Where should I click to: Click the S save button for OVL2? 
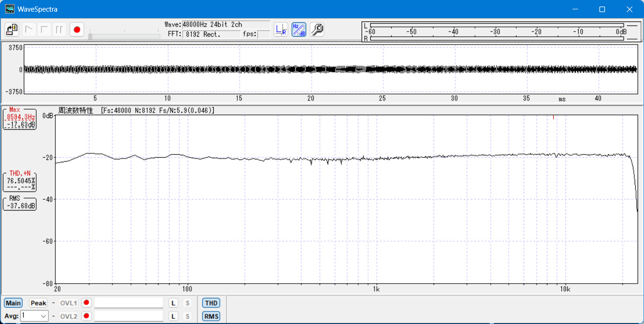tap(187, 317)
